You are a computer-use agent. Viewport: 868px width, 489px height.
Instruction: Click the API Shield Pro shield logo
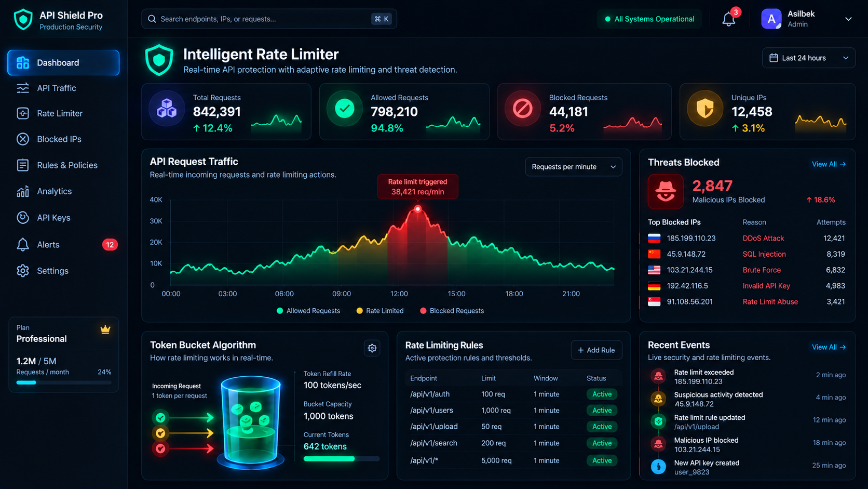click(x=23, y=20)
